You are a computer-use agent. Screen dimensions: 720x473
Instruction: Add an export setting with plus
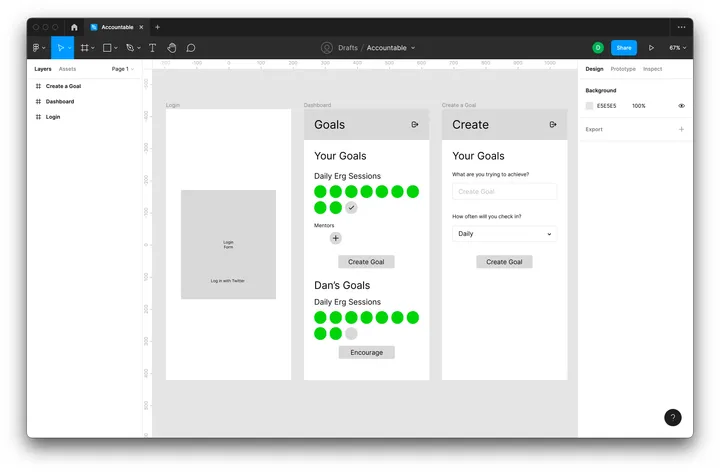pyautogui.click(x=681, y=130)
